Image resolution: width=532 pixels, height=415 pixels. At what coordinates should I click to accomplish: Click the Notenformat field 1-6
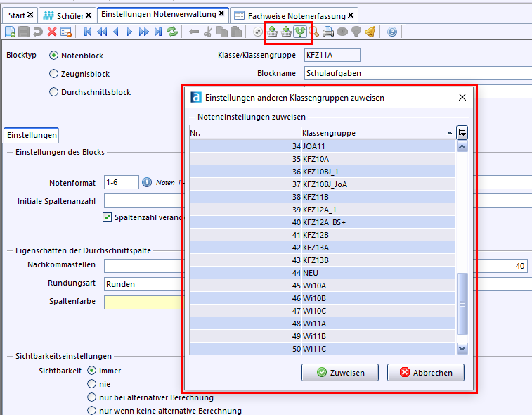tap(122, 182)
